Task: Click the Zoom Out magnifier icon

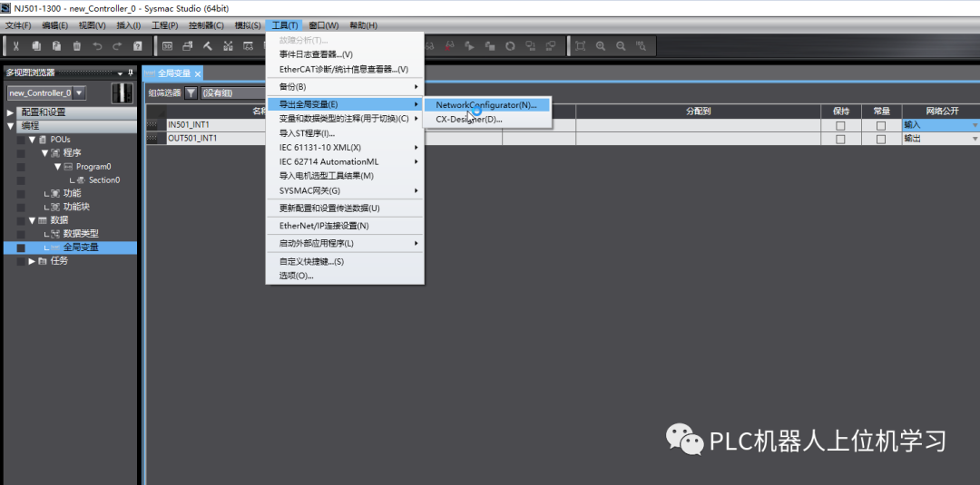Action: pyautogui.click(x=621, y=45)
